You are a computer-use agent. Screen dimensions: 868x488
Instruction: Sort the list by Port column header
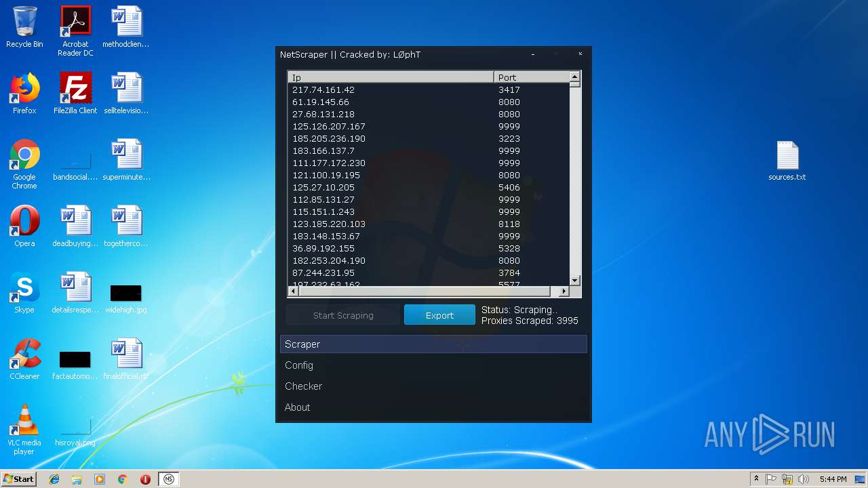point(532,77)
